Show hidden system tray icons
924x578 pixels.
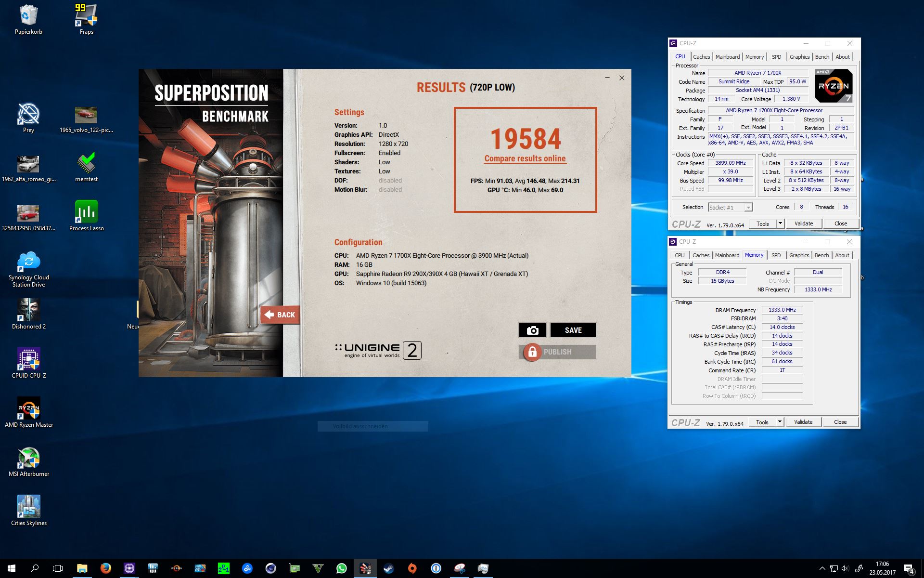[x=822, y=568]
